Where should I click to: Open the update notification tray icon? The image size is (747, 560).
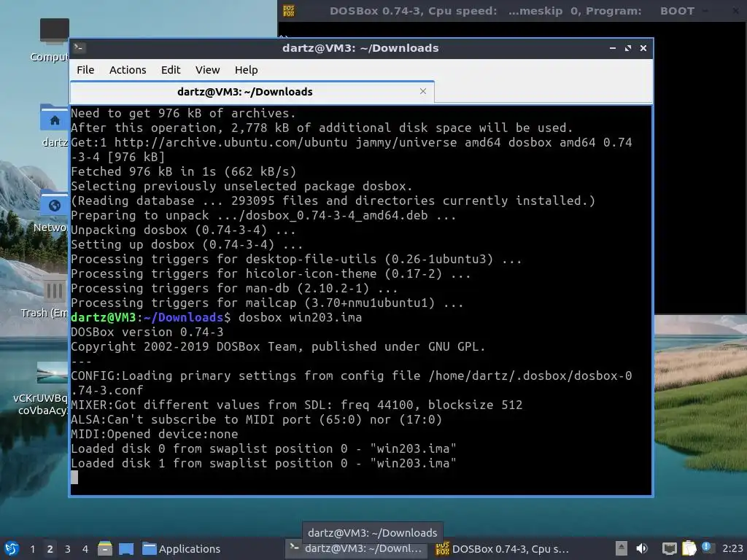(x=706, y=548)
